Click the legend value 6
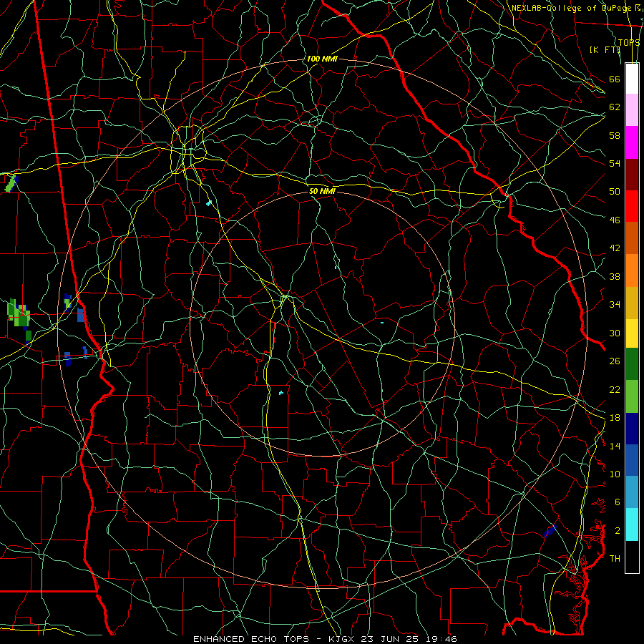 coord(617,502)
